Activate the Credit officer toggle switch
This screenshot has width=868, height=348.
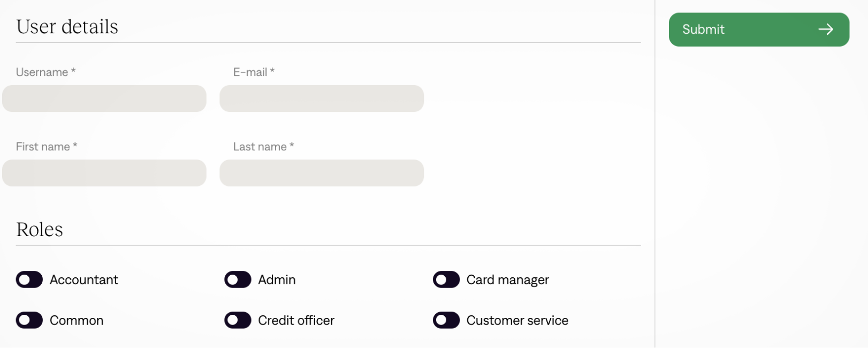(238, 320)
